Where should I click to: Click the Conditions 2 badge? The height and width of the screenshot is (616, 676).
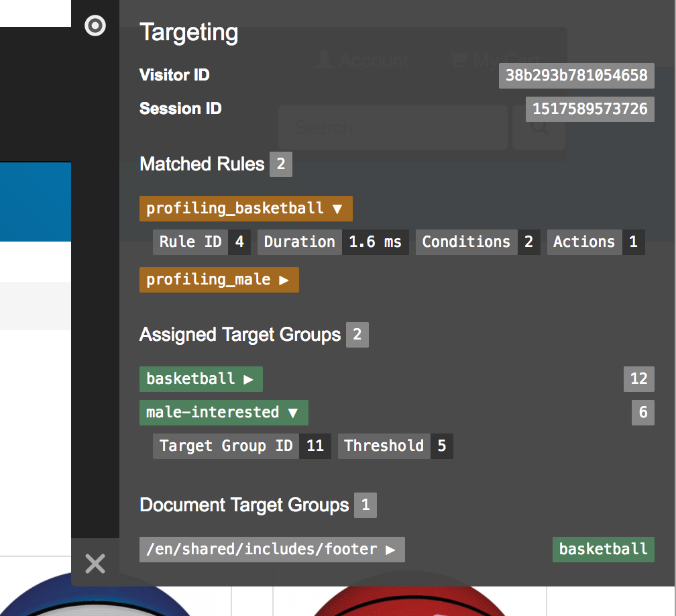coord(477,242)
